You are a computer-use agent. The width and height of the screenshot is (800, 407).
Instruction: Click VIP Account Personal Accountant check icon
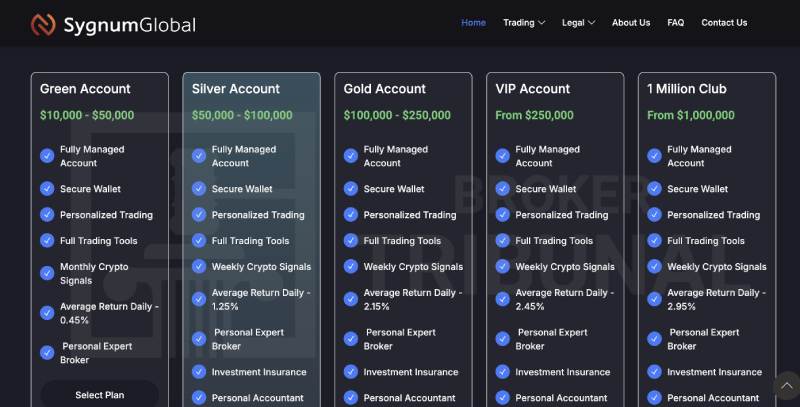pyautogui.click(x=503, y=398)
